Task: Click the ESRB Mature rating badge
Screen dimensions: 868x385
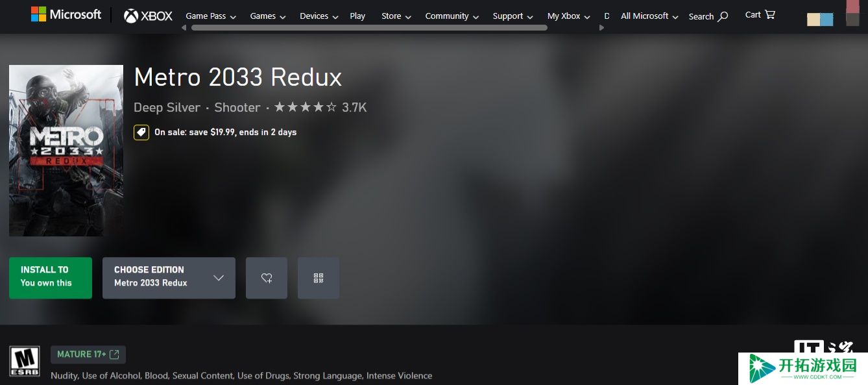Action: pyautogui.click(x=25, y=362)
